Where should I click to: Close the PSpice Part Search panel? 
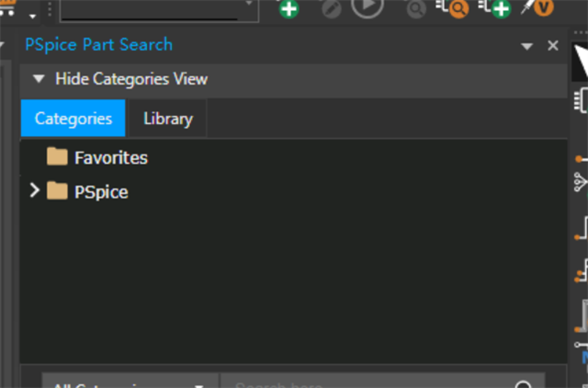(553, 46)
